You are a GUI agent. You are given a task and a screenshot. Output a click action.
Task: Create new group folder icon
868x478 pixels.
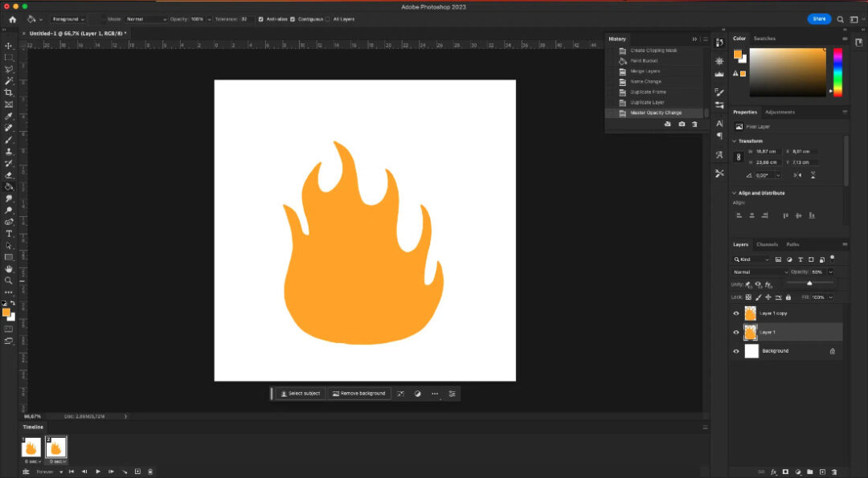(810, 472)
